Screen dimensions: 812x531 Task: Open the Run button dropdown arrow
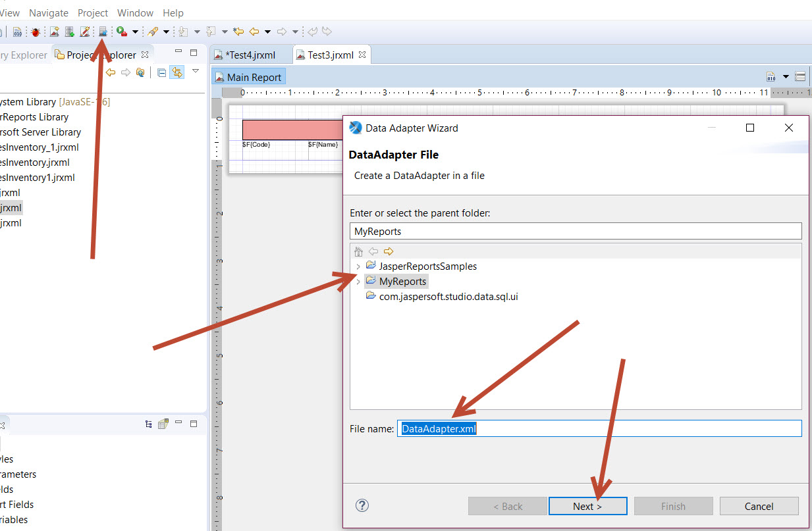coord(135,32)
